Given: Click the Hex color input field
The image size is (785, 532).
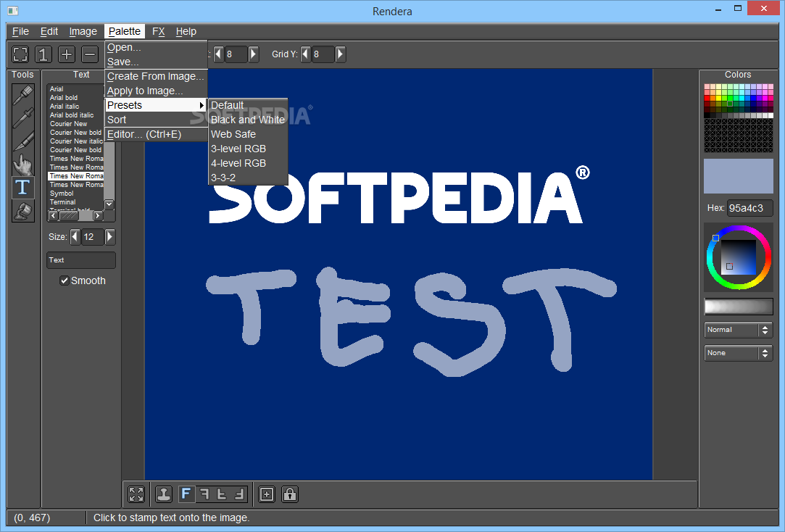Looking at the screenshot, I should [x=750, y=208].
